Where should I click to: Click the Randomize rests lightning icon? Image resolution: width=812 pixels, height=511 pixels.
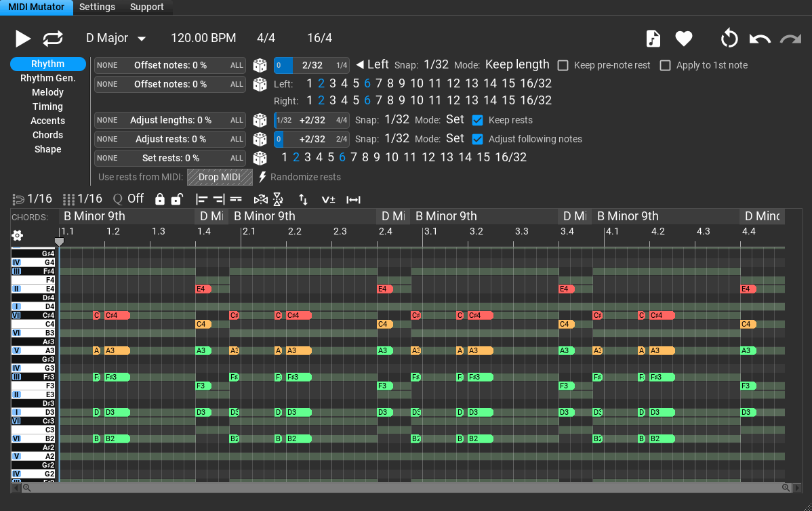click(263, 177)
